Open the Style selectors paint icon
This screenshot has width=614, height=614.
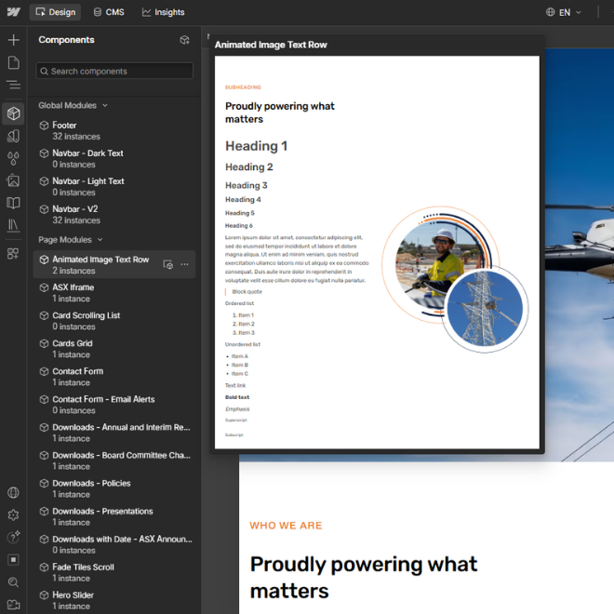[x=13, y=136]
